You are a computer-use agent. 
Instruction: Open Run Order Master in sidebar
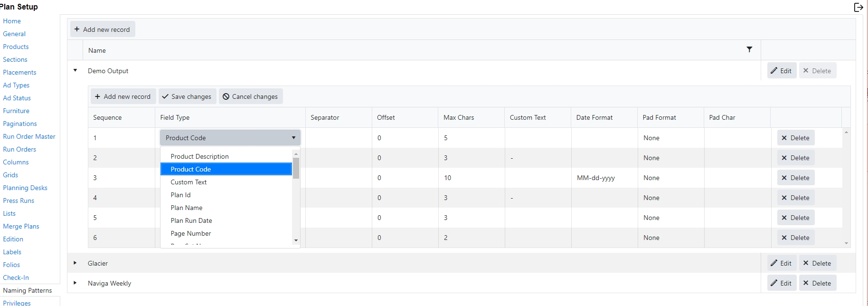coord(29,136)
